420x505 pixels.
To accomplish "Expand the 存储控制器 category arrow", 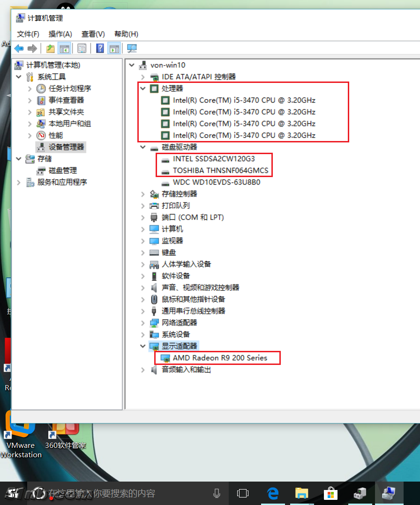I will coord(143,194).
